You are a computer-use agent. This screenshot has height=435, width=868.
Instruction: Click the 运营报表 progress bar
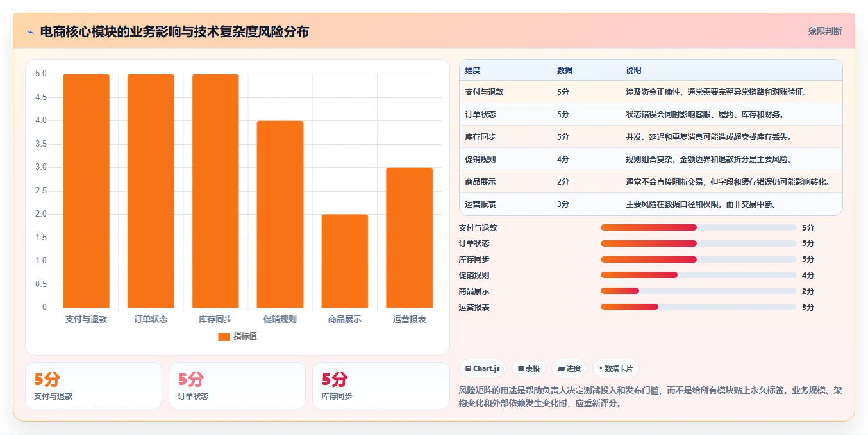(x=698, y=308)
